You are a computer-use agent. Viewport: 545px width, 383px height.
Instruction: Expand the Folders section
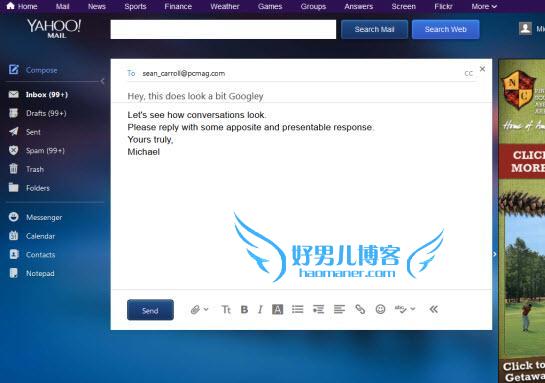point(38,188)
